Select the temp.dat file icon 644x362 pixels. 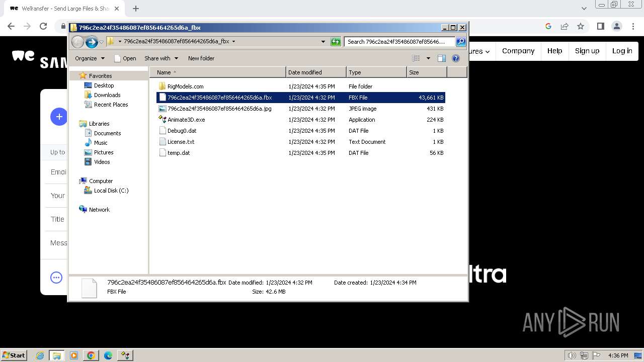(x=162, y=153)
